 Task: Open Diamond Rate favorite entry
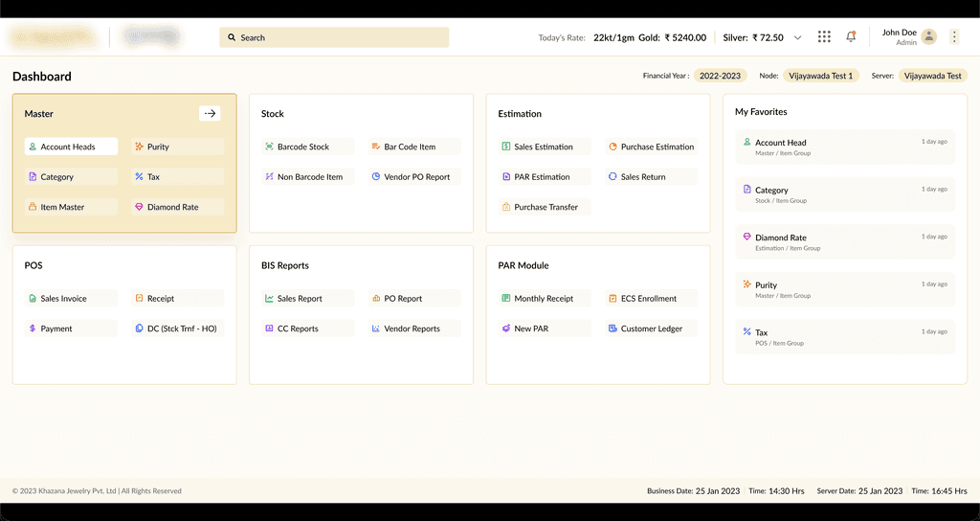[845, 242]
